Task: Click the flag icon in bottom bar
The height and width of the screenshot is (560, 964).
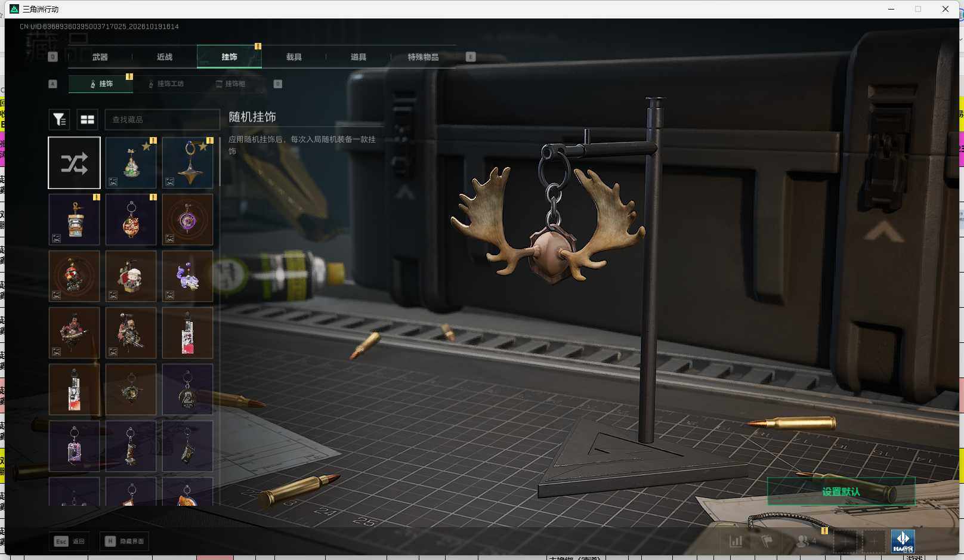Action: (x=767, y=541)
